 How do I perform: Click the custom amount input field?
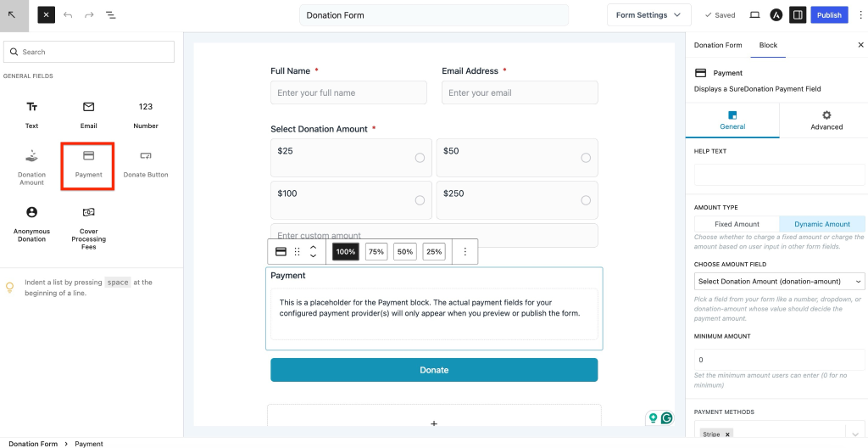[x=434, y=235]
